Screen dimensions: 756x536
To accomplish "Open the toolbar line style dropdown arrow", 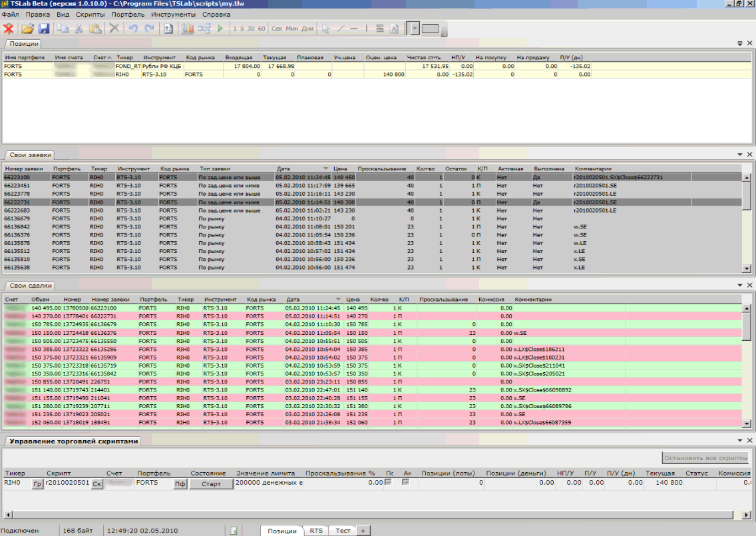I will click(x=415, y=29).
